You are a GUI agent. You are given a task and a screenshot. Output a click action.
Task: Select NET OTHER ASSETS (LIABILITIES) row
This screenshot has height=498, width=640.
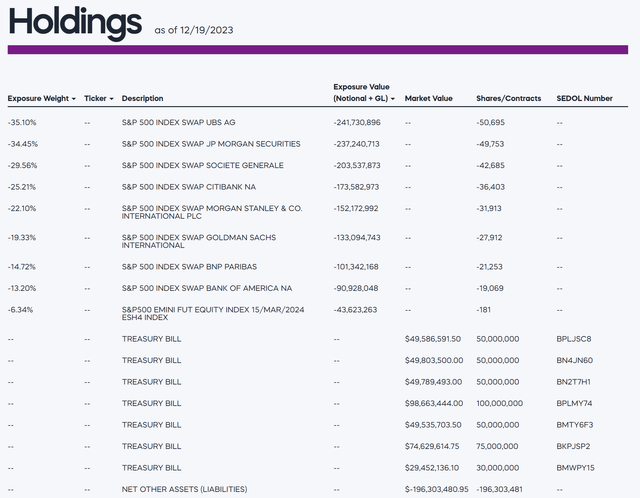(318, 489)
